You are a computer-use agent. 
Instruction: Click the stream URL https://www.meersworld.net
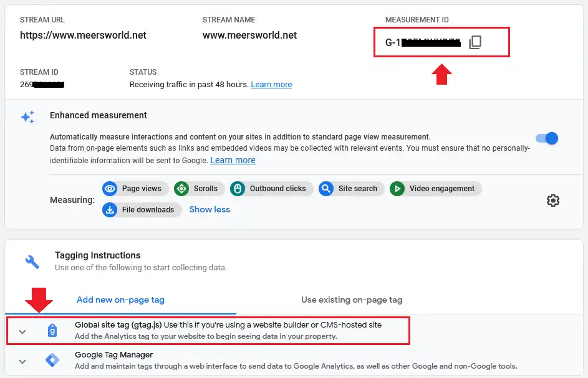tap(83, 35)
